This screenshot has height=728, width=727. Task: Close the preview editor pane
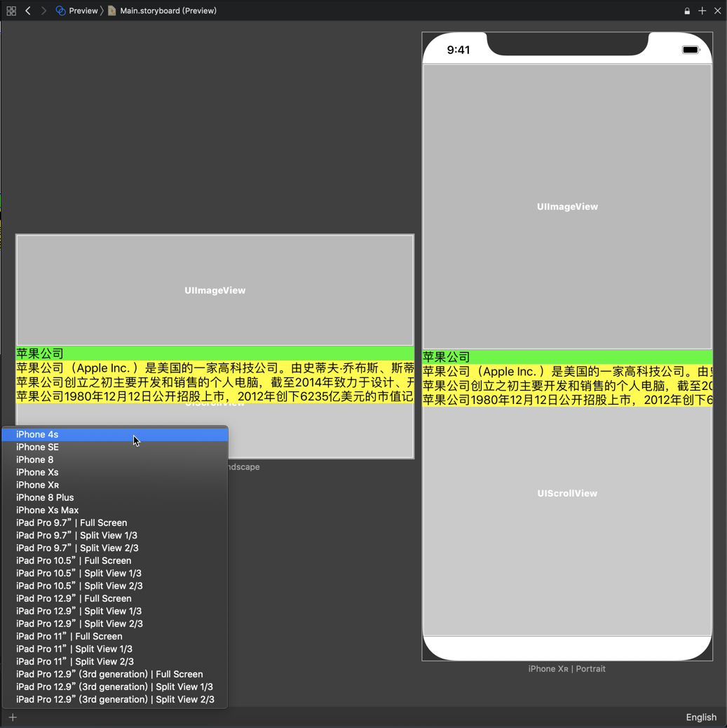[718, 11]
